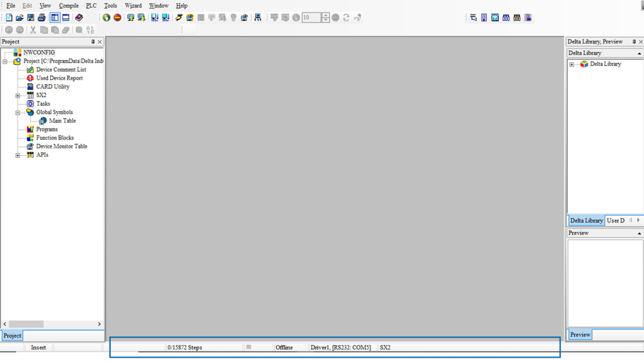
Task: Collapse the Project root tree node
Action: click(5, 62)
